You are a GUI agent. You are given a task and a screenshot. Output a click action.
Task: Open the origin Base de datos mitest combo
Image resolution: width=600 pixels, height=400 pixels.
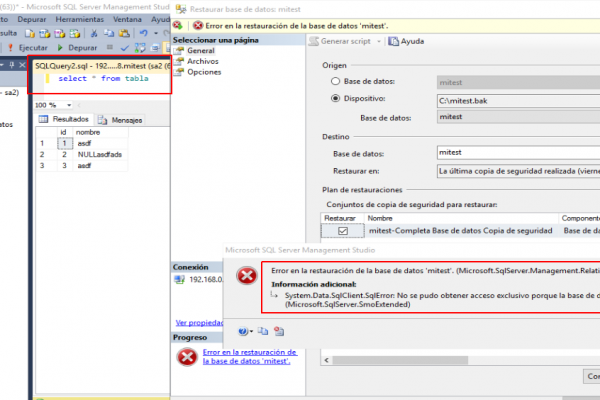tap(518, 117)
